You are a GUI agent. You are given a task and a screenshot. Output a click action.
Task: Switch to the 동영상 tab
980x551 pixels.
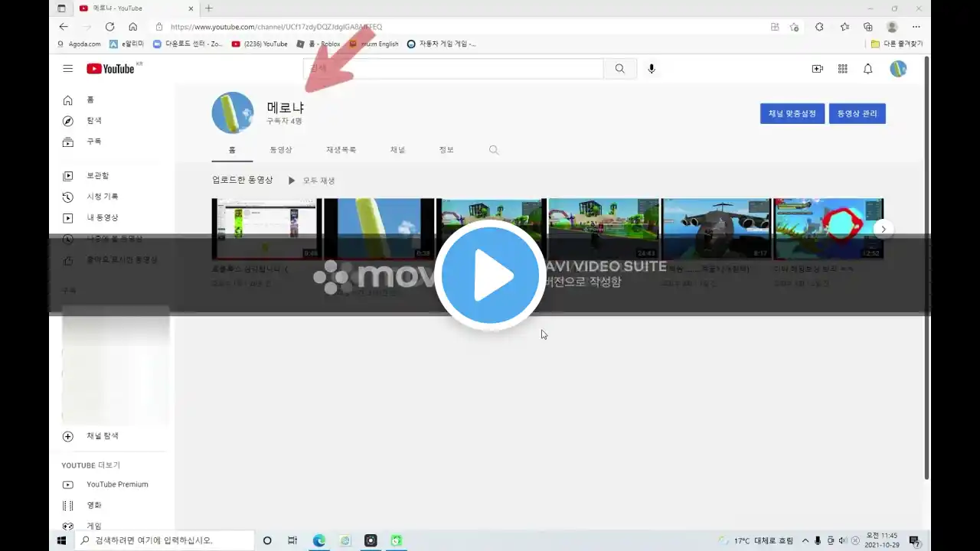(281, 150)
